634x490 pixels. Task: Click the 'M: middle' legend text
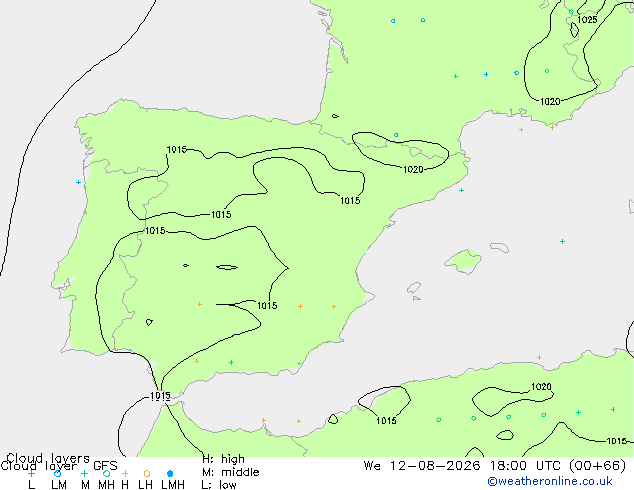pyautogui.click(x=230, y=472)
